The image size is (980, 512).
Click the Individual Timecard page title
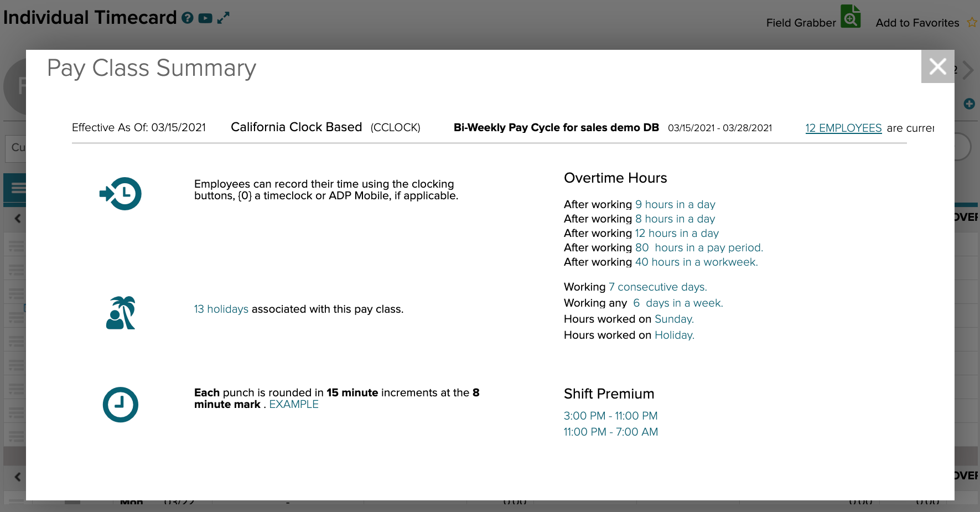(x=90, y=18)
